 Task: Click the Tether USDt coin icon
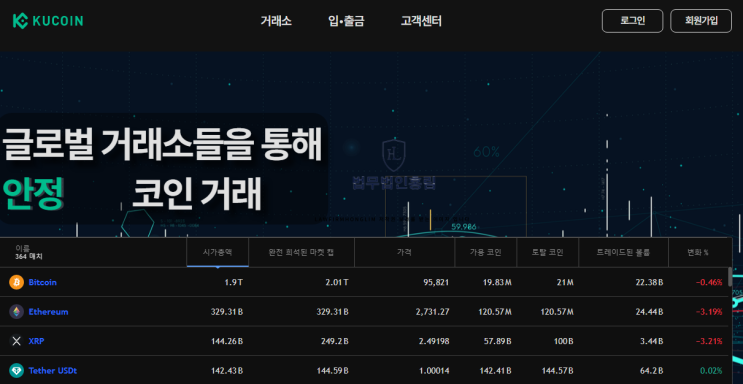point(17,370)
